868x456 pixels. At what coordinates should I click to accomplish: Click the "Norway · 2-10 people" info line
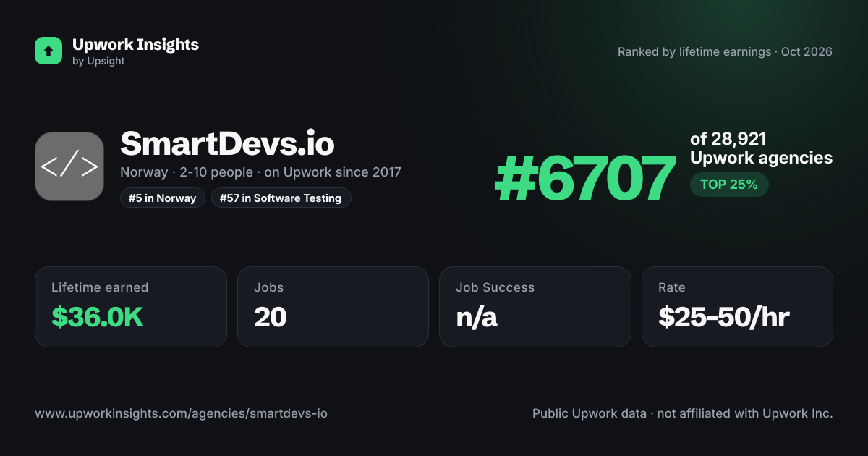tap(260, 172)
